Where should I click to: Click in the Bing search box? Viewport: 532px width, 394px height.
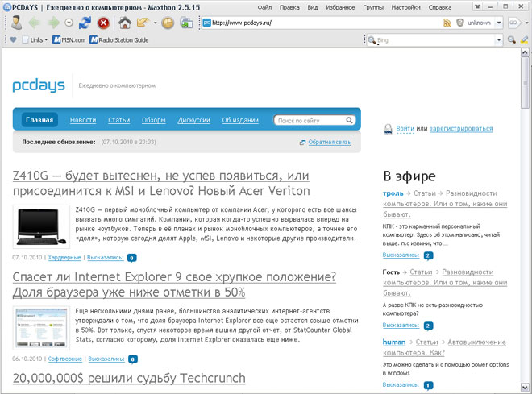tap(435, 40)
